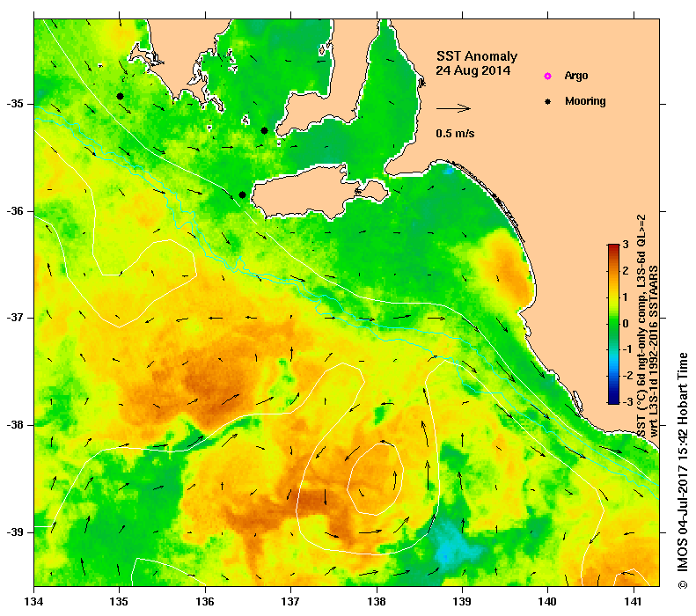Click the date 24 Aug 2014

[473, 70]
